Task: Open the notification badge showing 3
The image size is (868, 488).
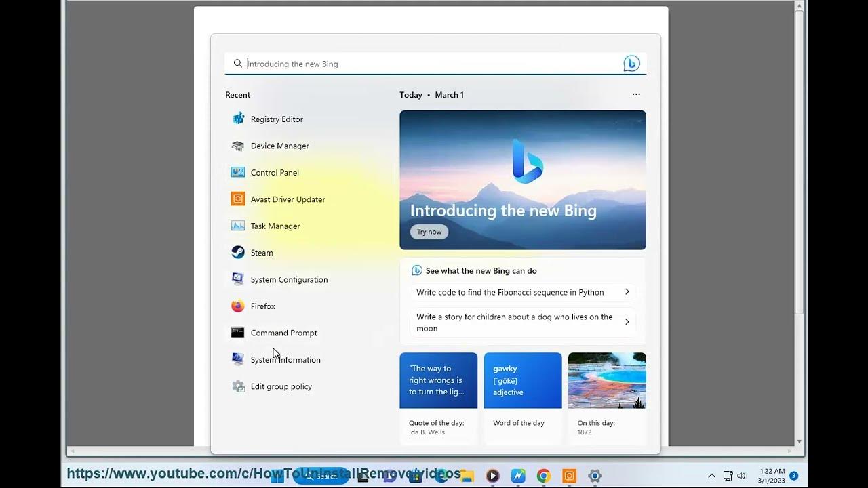Action: pos(793,476)
